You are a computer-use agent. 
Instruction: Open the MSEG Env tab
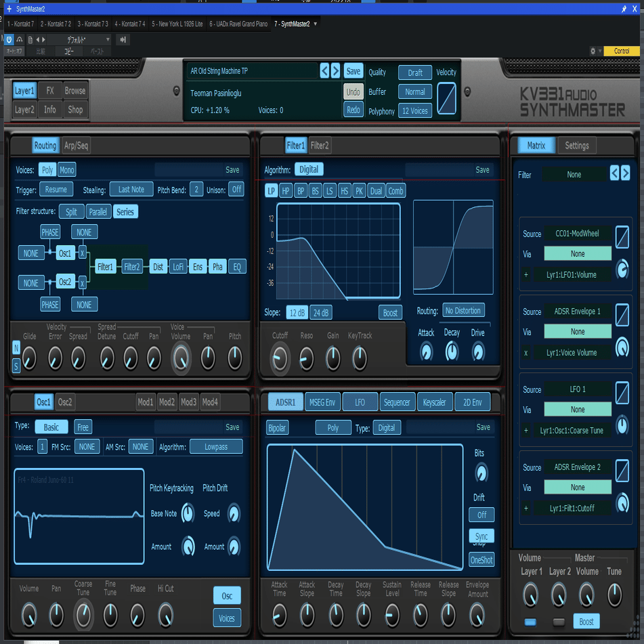point(322,402)
